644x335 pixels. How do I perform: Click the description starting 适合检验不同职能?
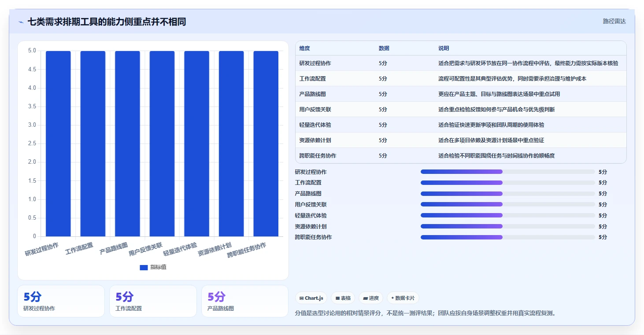point(496,156)
